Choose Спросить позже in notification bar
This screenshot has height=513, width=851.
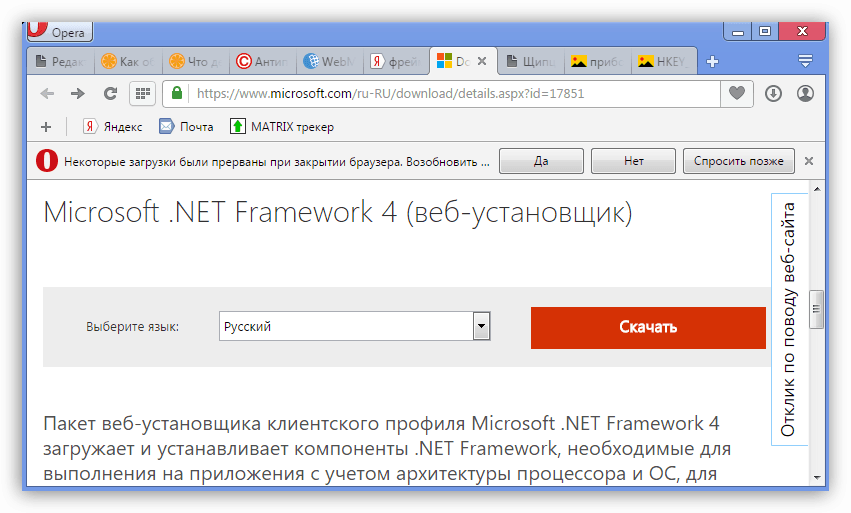739,161
